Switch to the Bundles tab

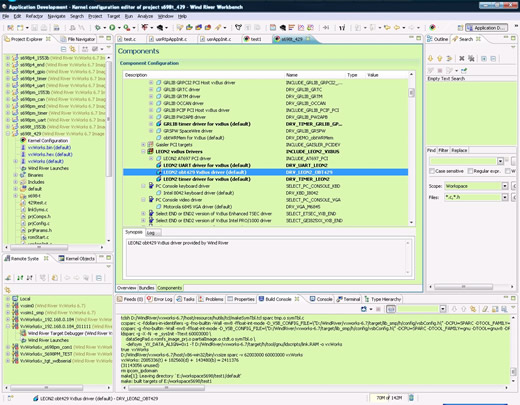[147, 288]
